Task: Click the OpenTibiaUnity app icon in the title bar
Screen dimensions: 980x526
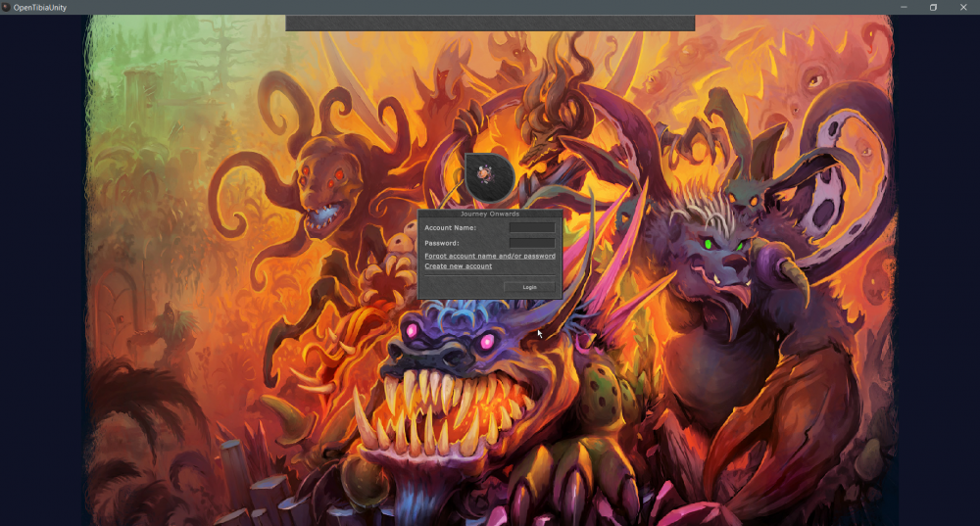Action: coord(6,8)
